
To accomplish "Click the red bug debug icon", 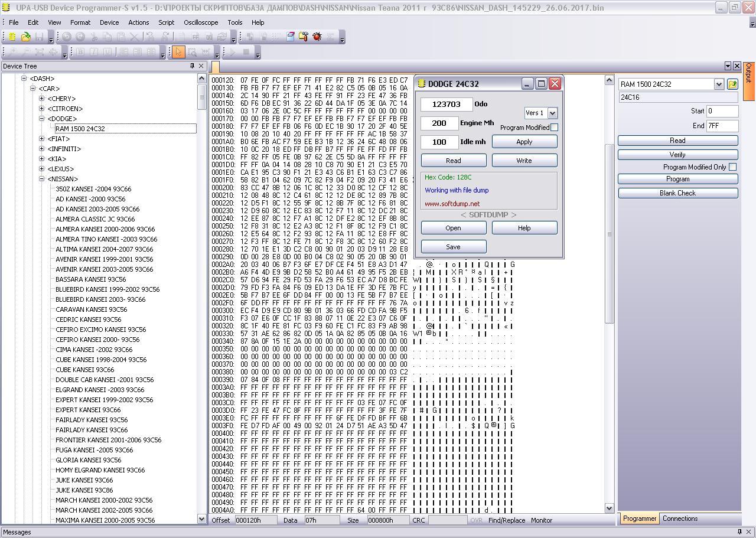I will (317, 37).
